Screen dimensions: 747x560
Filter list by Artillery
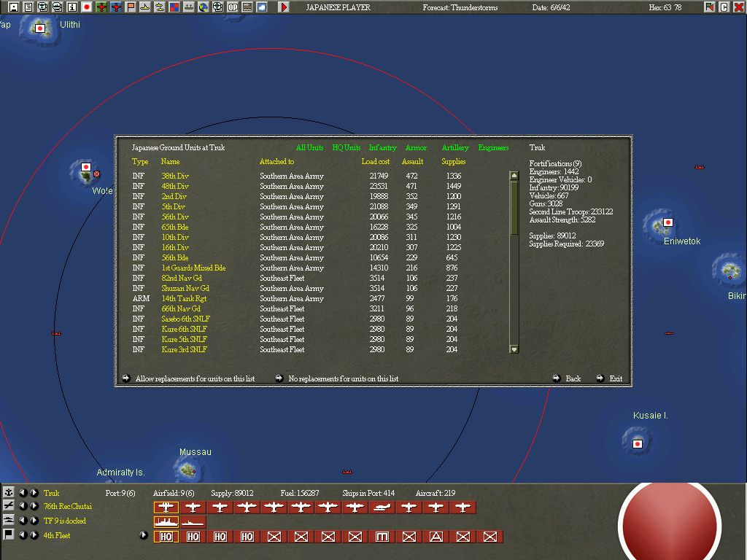pos(455,147)
